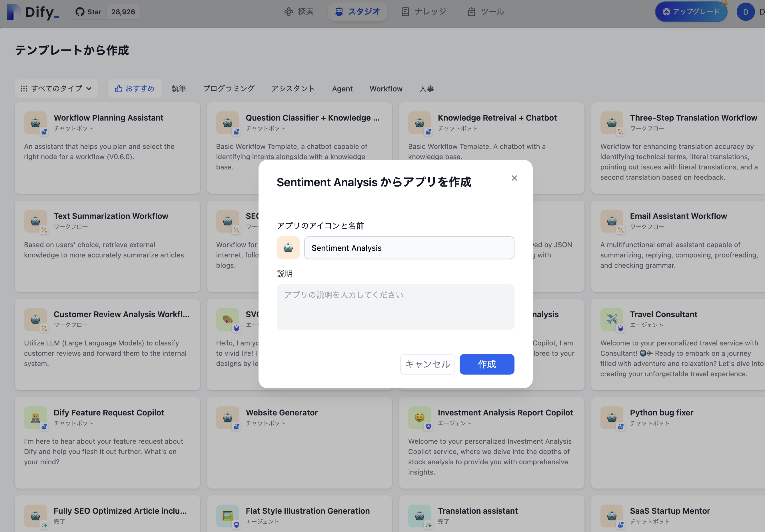Image resolution: width=765 pixels, height=532 pixels.
Task: Click the Knowledge Retreival + Chatbot icon
Action: [x=419, y=123]
